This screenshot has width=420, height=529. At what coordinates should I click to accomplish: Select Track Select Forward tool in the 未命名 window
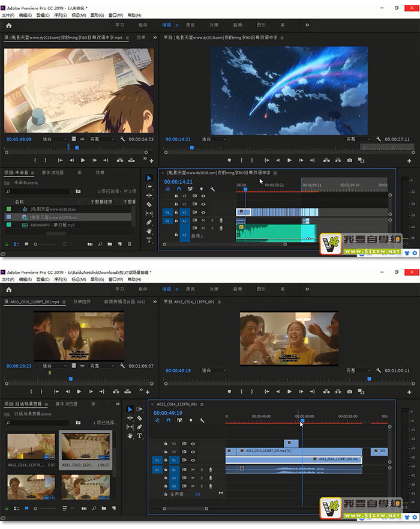point(149,187)
